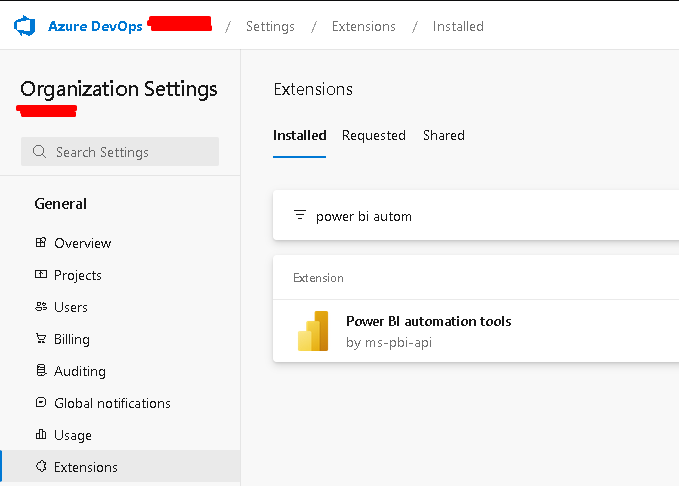Click the filter icon in extensions filter bar

pyautogui.click(x=299, y=216)
